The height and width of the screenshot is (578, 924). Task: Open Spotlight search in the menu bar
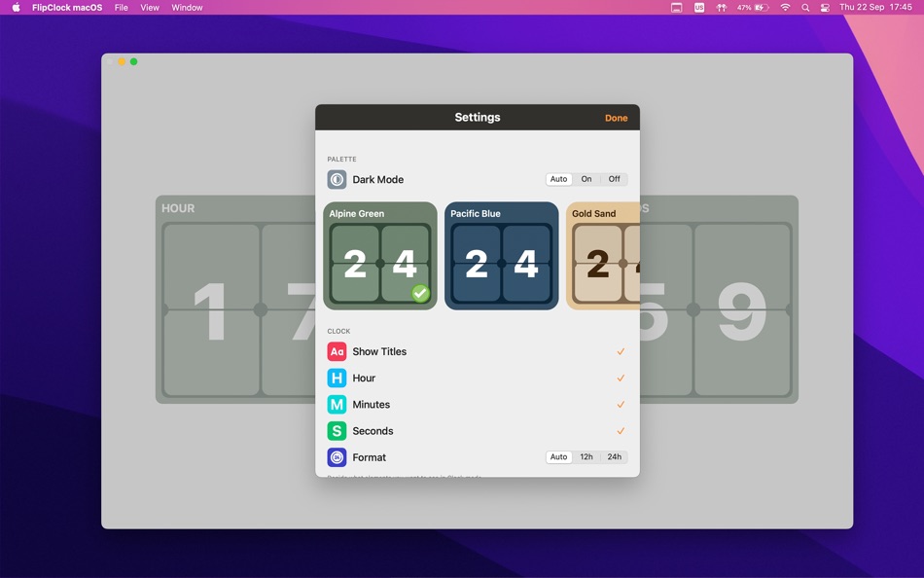805,8
